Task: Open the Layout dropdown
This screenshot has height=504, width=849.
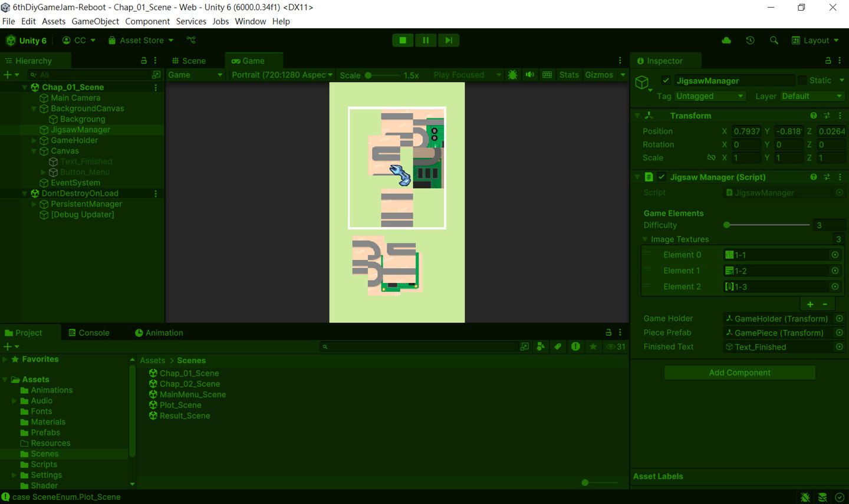Action: click(x=815, y=40)
